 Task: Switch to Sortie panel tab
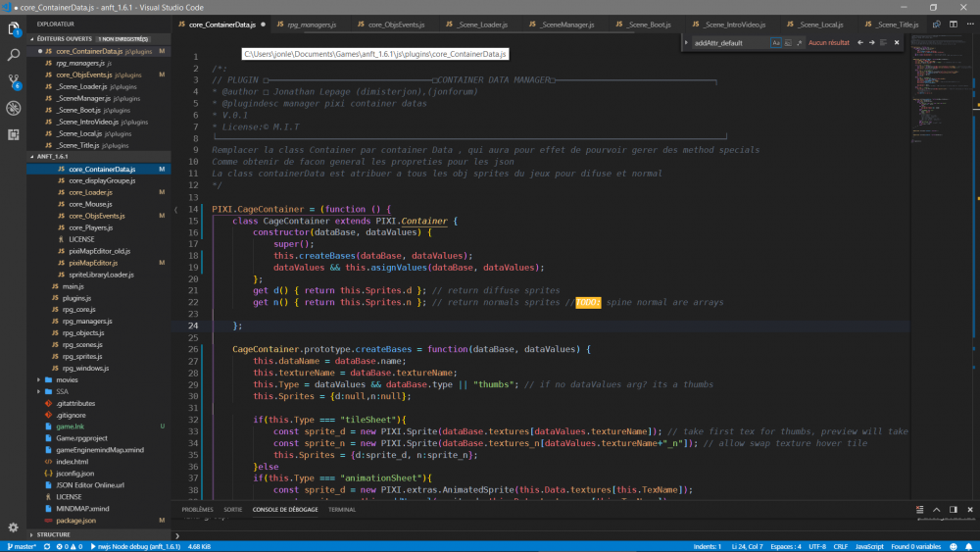point(232,510)
